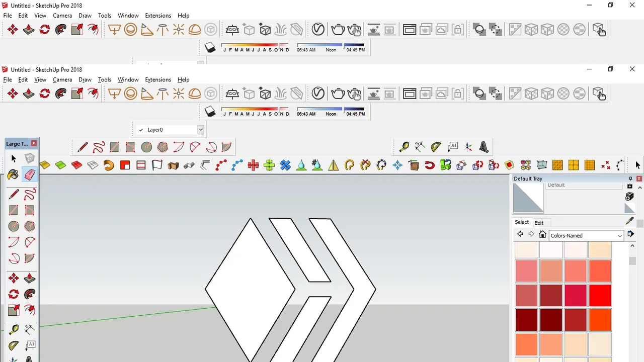
Task: Go to home in materials browser
Action: (x=542, y=234)
